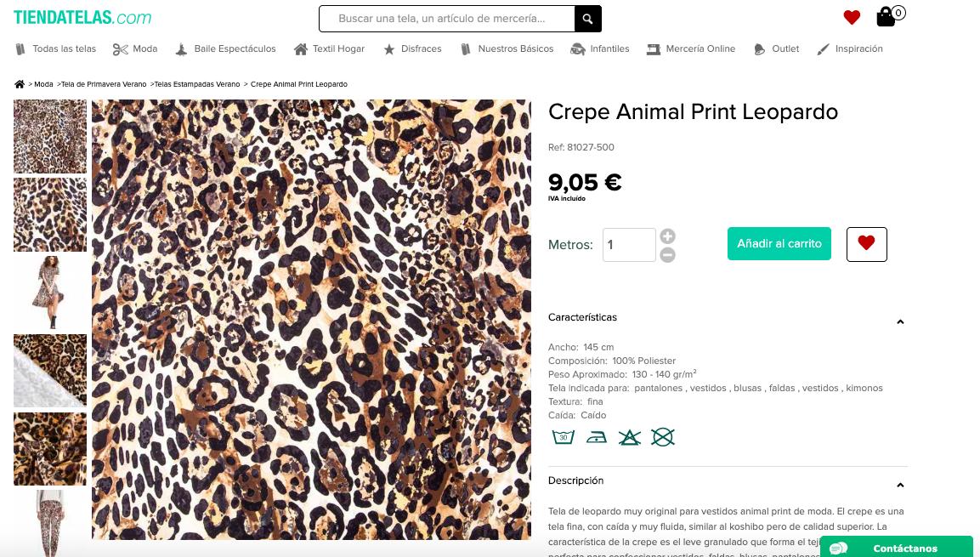Click the Metros quantity input field
Screen dimensions: 980x557
click(x=629, y=245)
